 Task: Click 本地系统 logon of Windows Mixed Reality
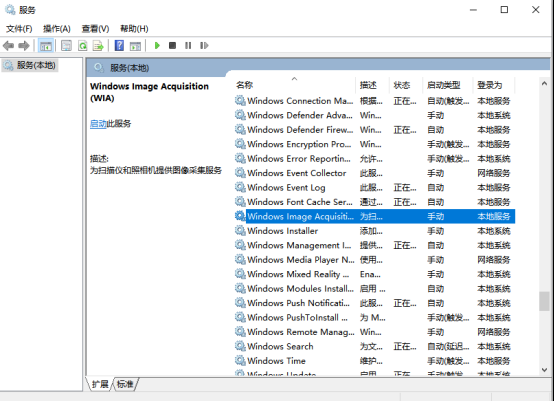tap(494, 275)
